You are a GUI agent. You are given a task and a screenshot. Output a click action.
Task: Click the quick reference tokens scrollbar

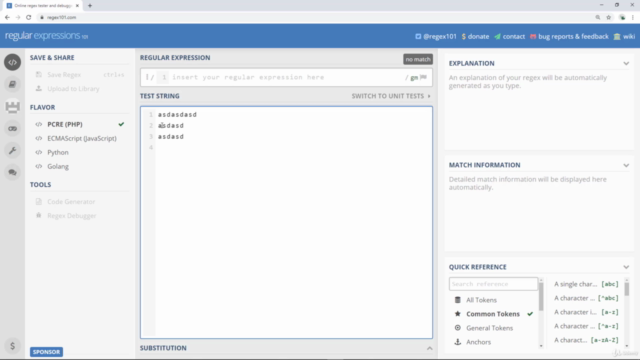click(627, 288)
